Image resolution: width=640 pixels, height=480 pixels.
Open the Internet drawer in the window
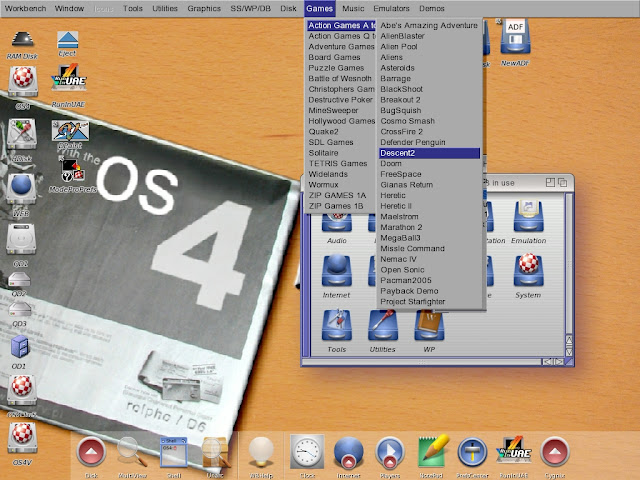pyautogui.click(x=336, y=270)
